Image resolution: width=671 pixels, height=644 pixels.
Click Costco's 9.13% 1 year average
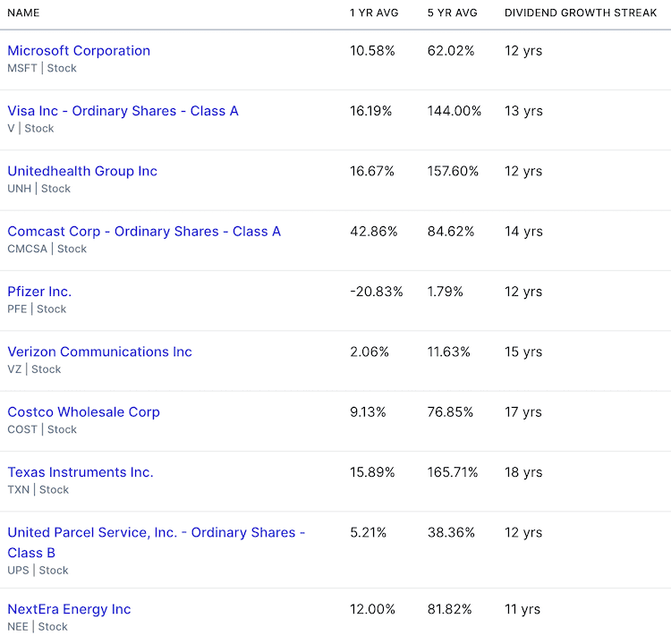coord(368,412)
